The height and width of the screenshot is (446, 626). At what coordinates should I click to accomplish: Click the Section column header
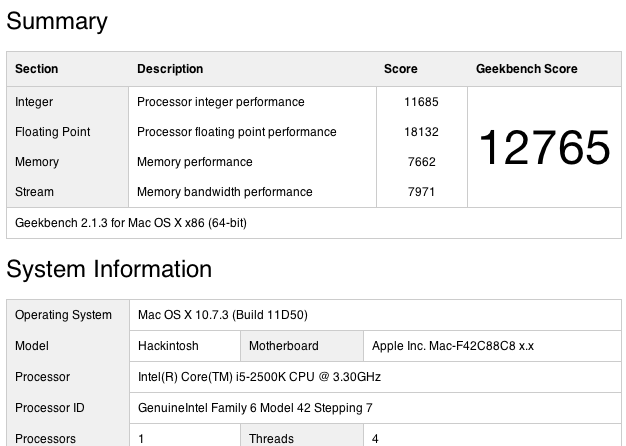[x=37, y=69]
